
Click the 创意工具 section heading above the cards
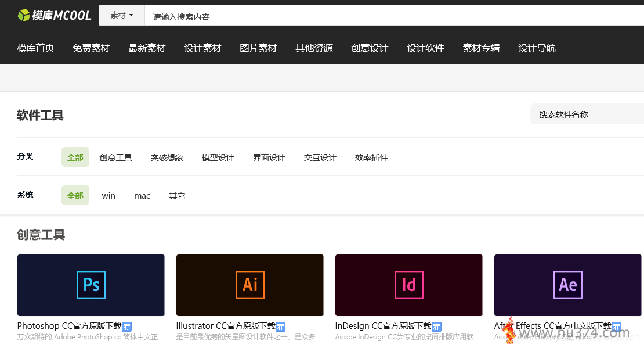click(41, 235)
